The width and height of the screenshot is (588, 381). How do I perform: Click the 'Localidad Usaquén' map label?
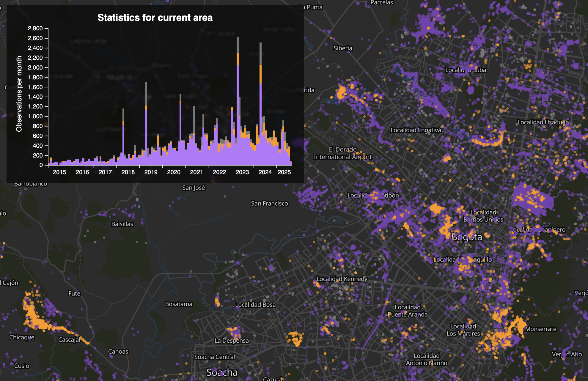[x=543, y=122]
